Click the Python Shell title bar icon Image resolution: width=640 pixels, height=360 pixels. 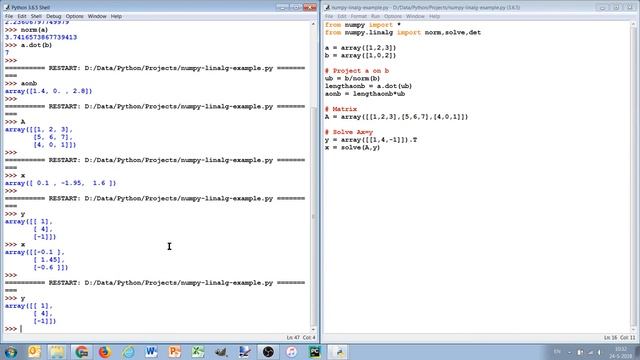(7, 7)
